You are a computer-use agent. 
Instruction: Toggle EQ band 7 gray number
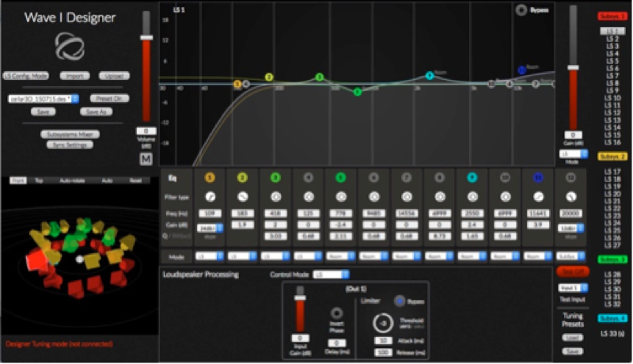(407, 177)
